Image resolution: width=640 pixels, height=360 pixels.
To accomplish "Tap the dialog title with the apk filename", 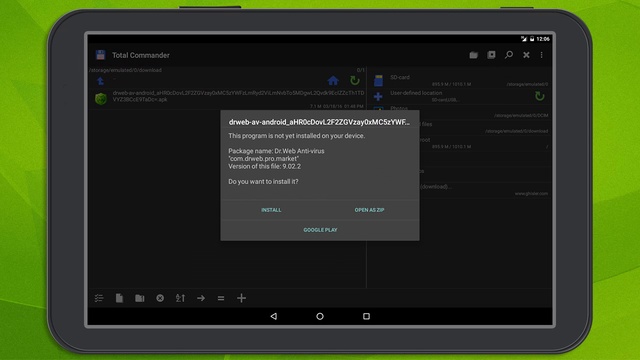I will coord(319,122).
